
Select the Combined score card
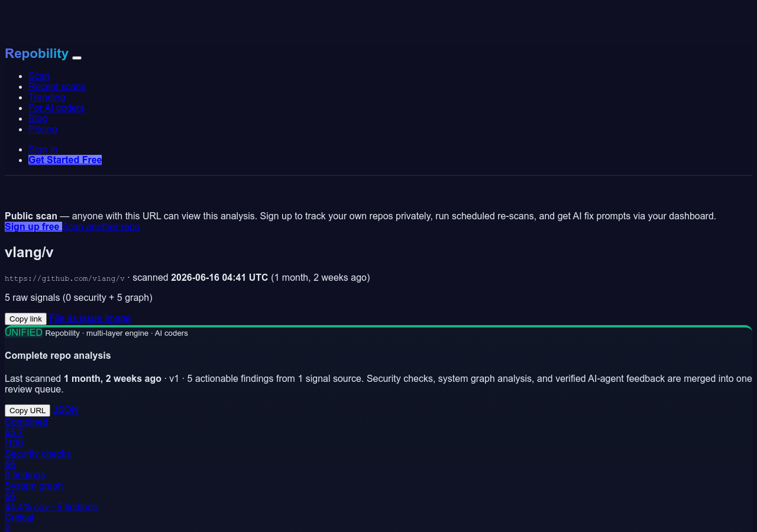pyautogui.click(x=26, y=432)
